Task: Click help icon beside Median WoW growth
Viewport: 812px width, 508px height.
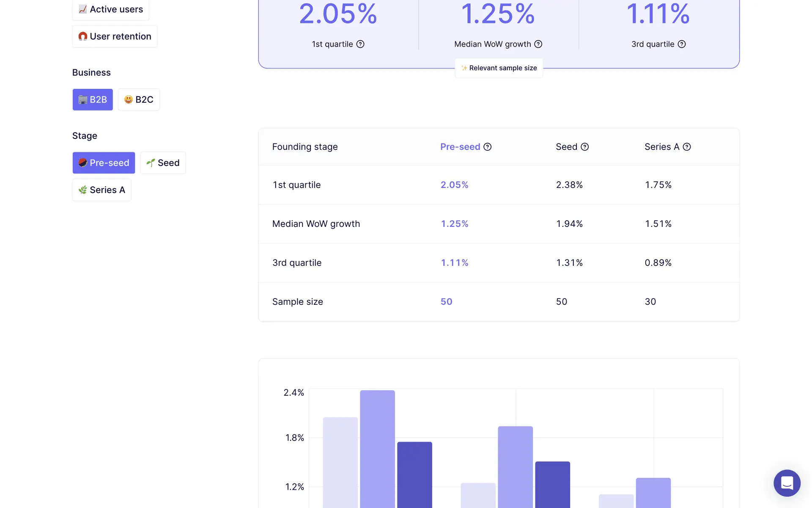Action: 538,44
